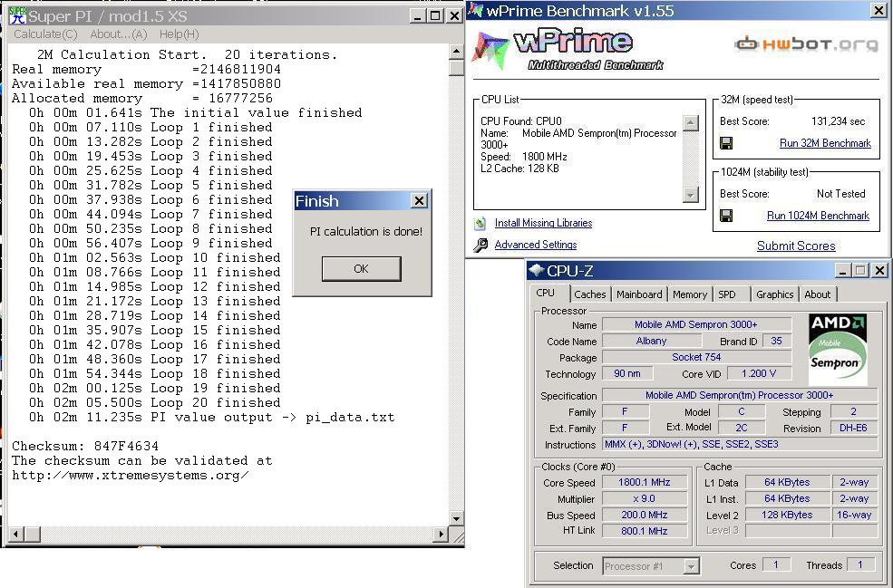The height and width of the screenshot is (588, 893).
Task: Switch to the Graphics tab in CPU-Z
Action: 774,294
